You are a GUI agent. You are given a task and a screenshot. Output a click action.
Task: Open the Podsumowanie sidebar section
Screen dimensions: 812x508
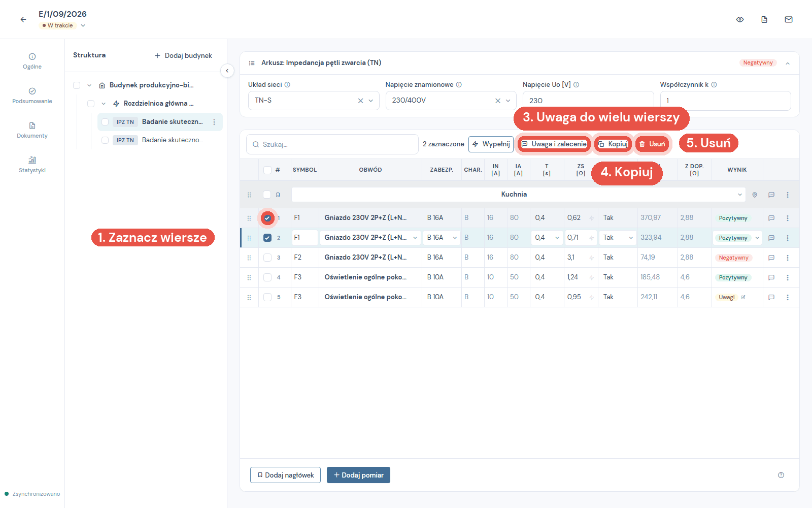pos(32,96)
